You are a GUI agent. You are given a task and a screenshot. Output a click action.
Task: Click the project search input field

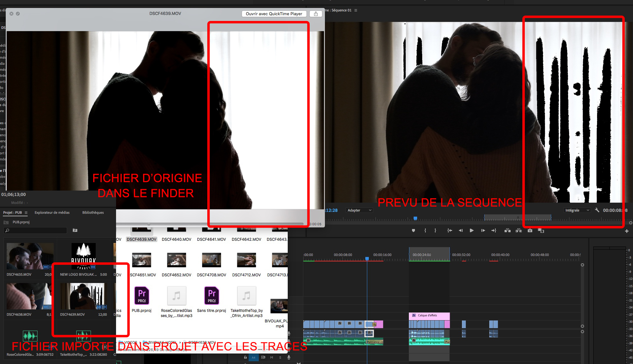pos(35,230)
